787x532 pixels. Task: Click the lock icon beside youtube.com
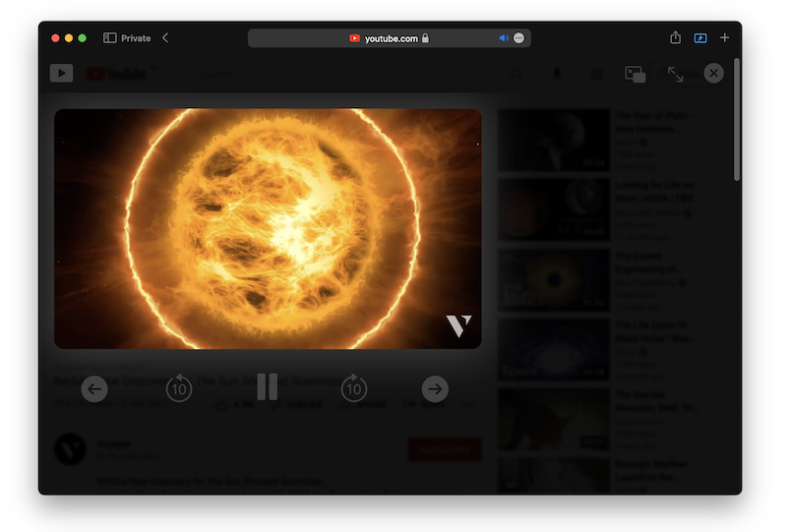tap(426, 38)
